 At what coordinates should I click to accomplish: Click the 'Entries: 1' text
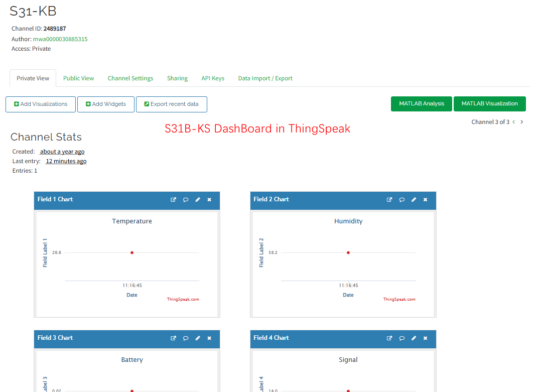[25, 171]
